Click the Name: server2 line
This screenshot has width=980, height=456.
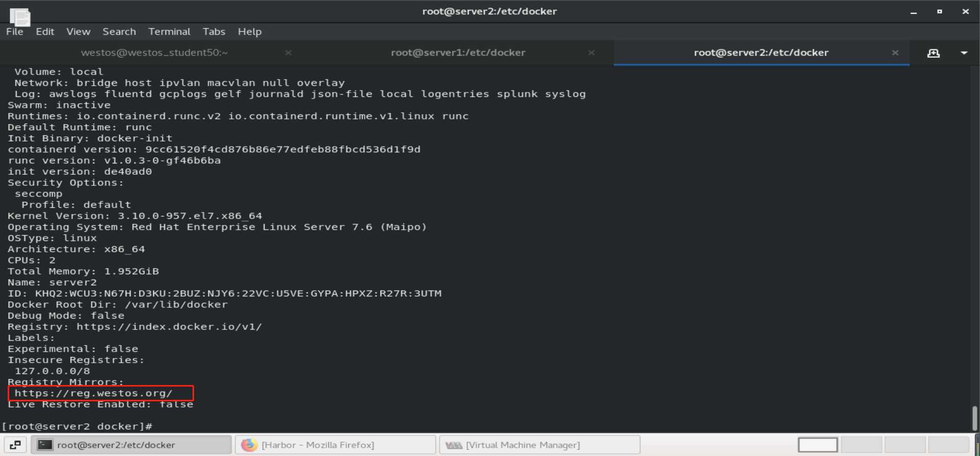(52, 282)
